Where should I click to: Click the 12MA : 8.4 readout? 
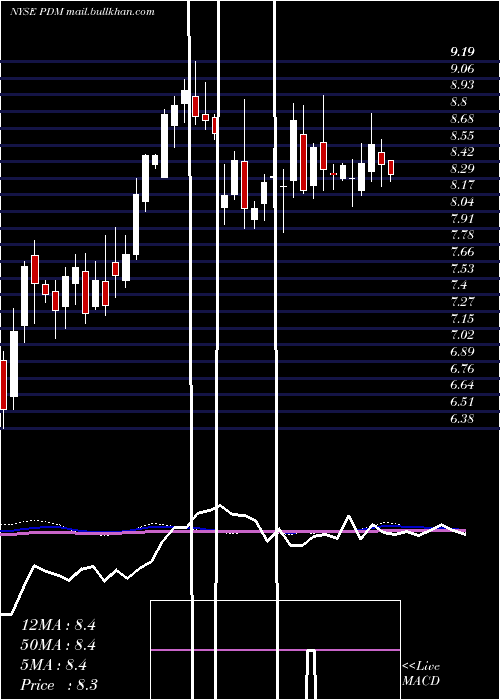coord(58,625)
